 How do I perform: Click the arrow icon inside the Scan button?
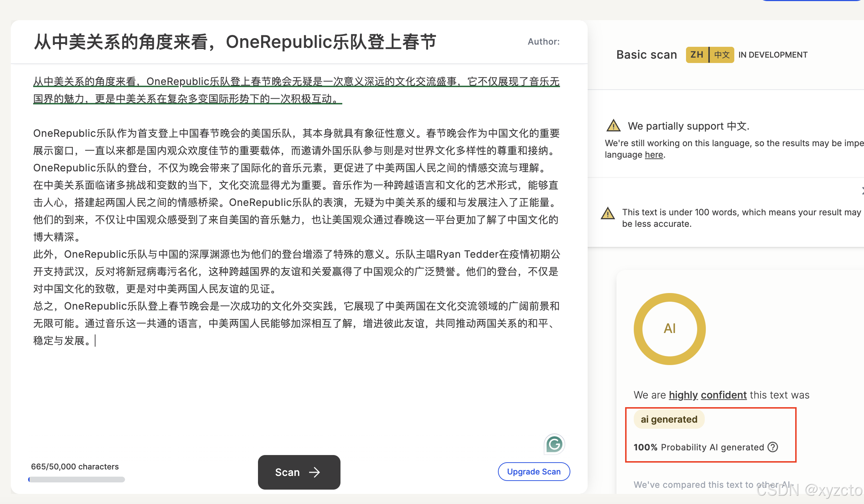click(x=315, y=472)
